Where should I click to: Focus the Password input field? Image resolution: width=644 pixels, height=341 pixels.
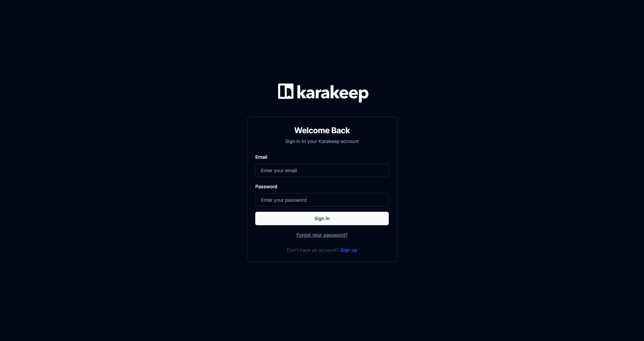pyautogui.click(x=322, y=200)
